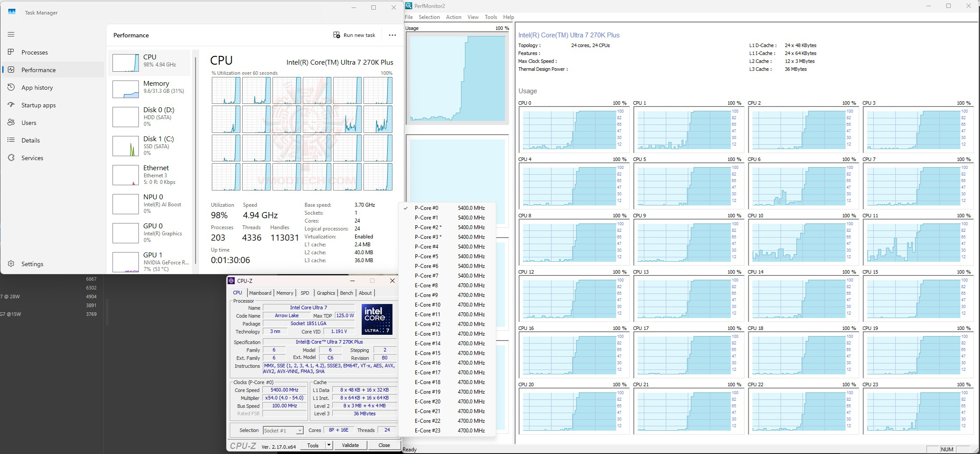The width and height of the screenshot is (980, 454).
Task: Select E-Core #16 in the core list
Action: click(447, 363)
